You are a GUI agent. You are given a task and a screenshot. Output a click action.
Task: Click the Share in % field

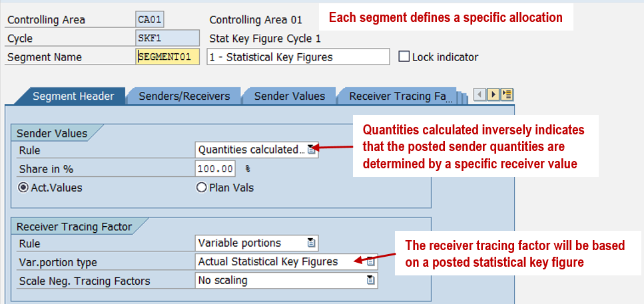click(x=216, y=169)
